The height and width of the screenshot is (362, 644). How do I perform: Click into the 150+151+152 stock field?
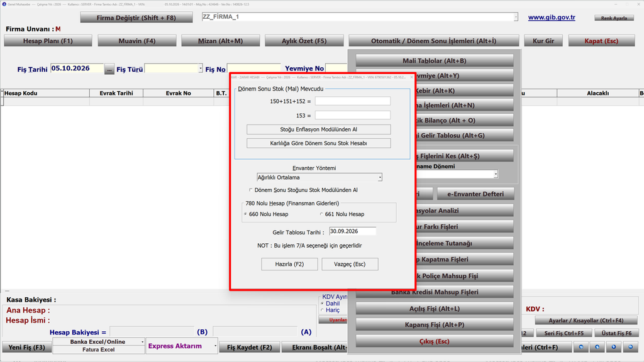pyautogui.click(x=353, y=101)
